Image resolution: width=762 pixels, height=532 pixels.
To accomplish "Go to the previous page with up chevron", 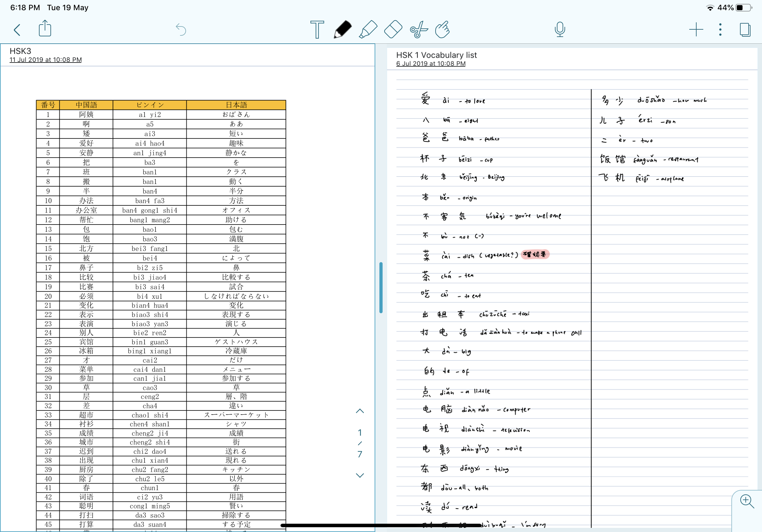I will click(360, 411).
